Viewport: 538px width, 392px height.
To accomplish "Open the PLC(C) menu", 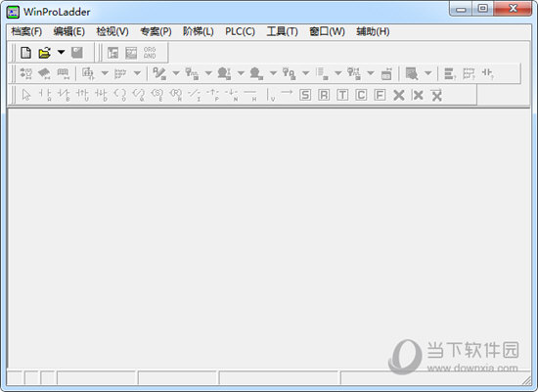I will pos(240,31).
